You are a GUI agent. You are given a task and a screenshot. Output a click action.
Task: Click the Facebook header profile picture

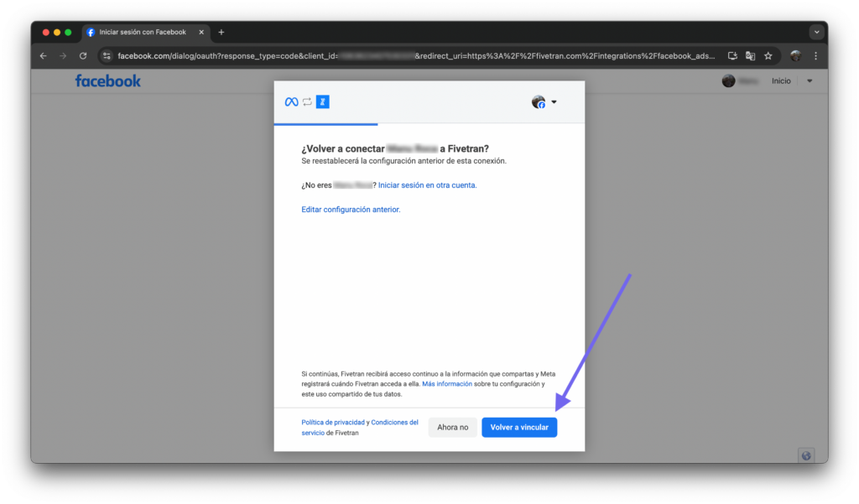[x=729, y=81]
